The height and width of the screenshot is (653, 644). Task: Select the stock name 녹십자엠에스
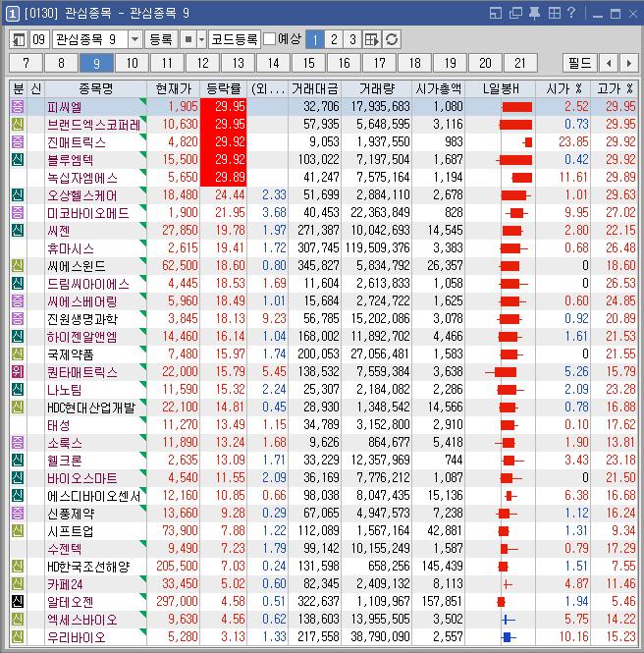point(82,178)
